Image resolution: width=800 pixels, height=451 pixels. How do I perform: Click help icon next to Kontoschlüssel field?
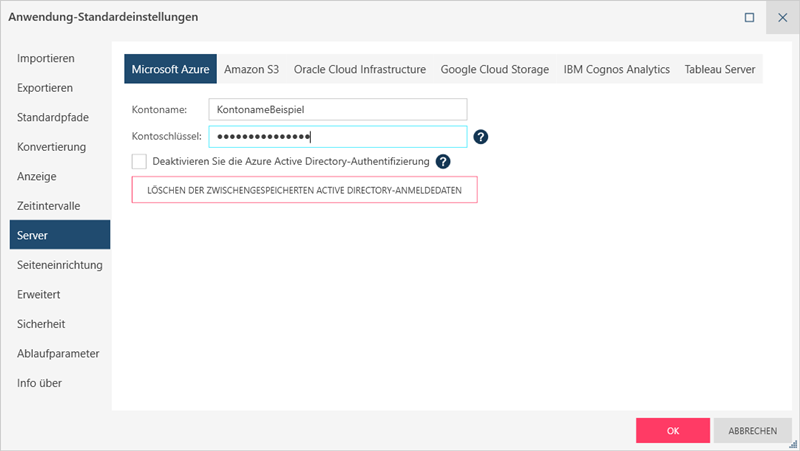[481, 137]
